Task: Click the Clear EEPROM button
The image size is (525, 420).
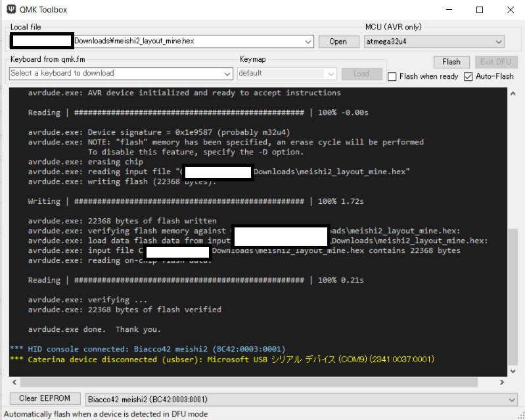Action: (x=45, y=398)
